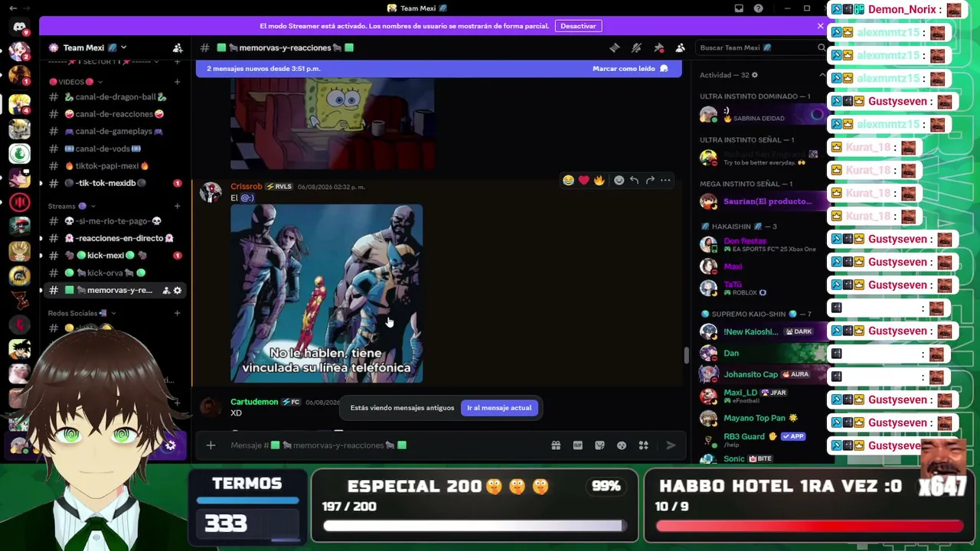The image size is (980, 551).
Task: Click the search magnifier icon
Action: (x=822, y=47)
